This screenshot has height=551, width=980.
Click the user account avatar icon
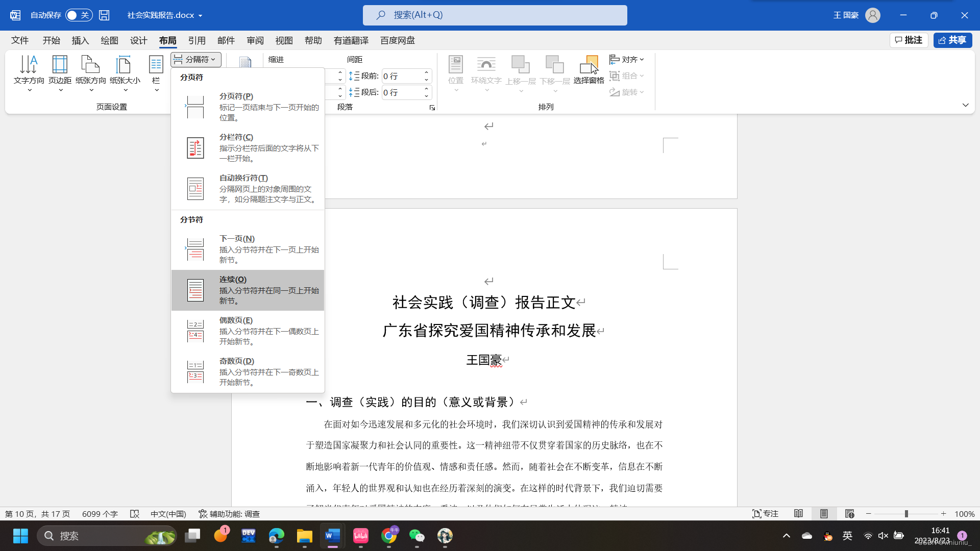coord(873,15)
